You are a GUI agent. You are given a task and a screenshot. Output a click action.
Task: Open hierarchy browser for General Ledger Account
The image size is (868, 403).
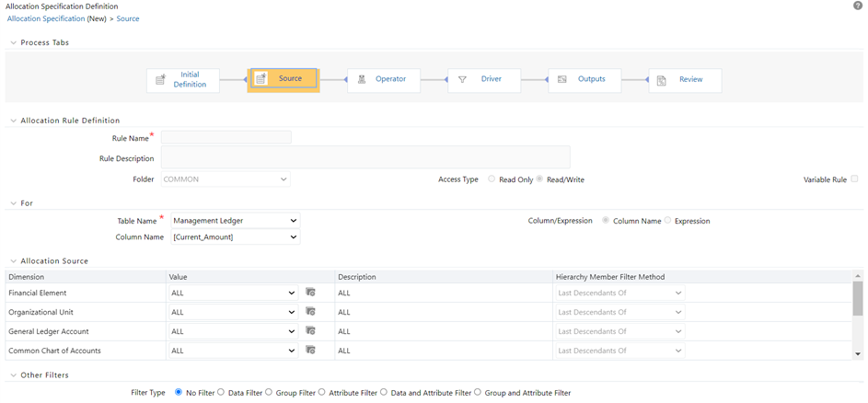click(x=310, y=331)
